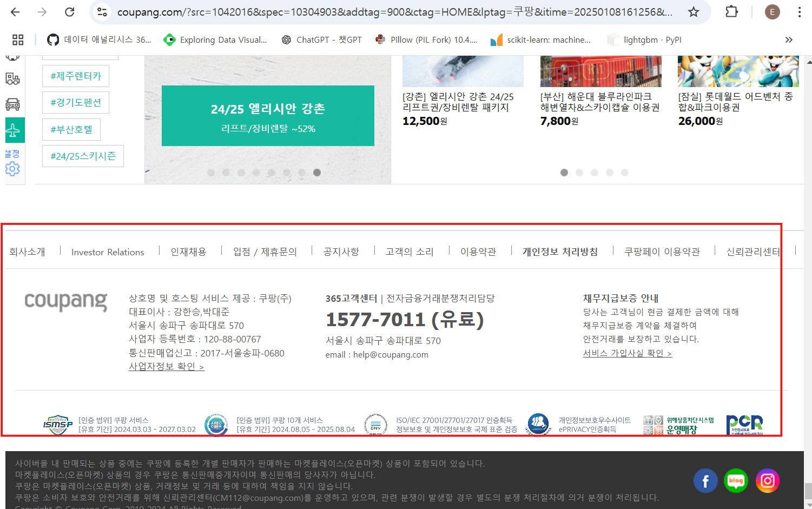Open the 해운대 블루라인파크 product

600,92
